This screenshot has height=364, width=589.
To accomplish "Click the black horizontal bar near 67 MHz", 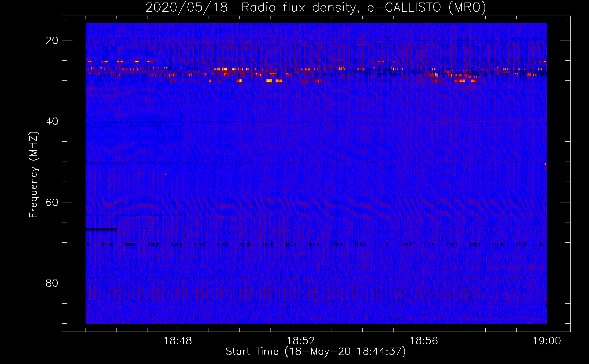I will coord(101,229).
